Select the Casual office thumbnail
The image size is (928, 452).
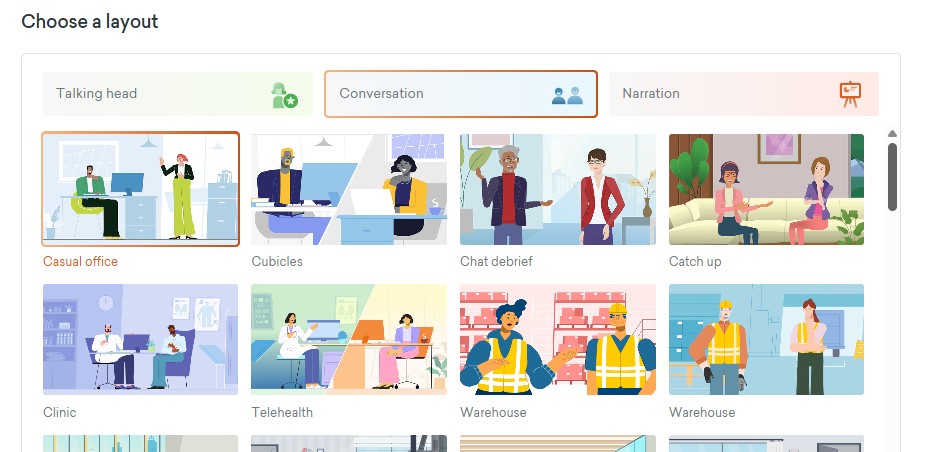(x=141, y=189)
